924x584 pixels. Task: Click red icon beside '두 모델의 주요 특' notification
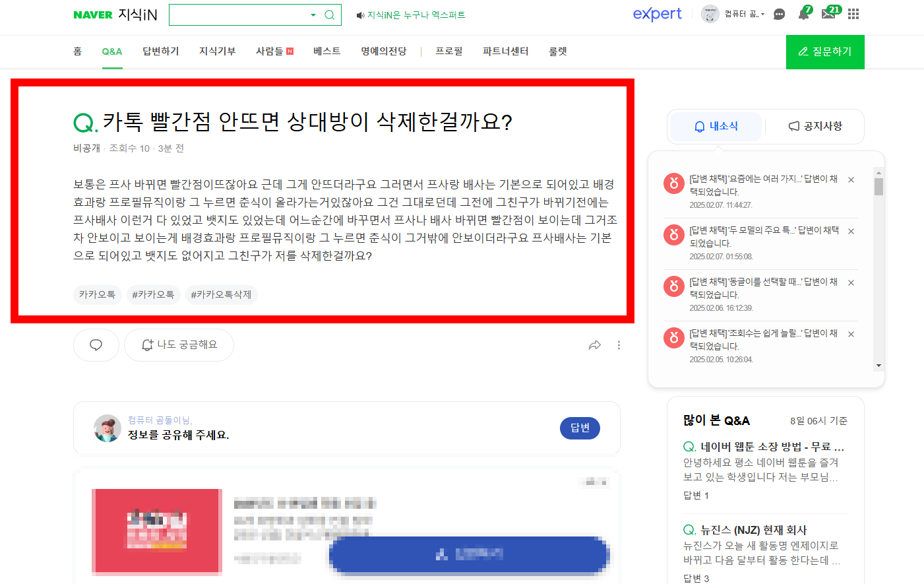(673, 235)
